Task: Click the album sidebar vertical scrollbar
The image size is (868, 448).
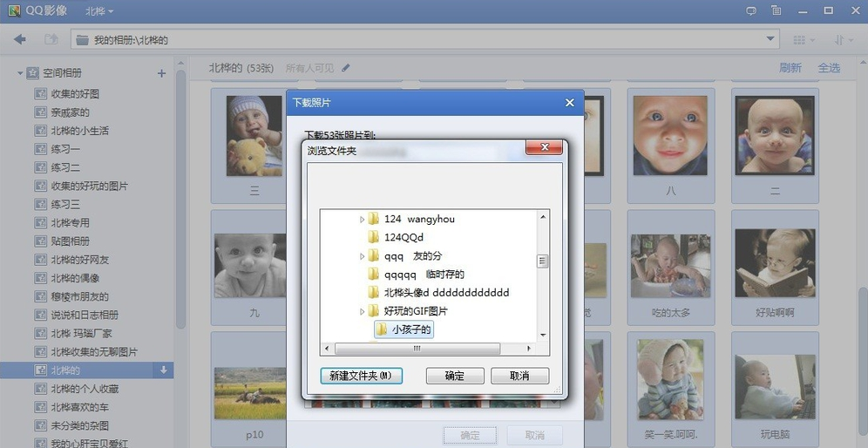Action: tap(181, 200)
